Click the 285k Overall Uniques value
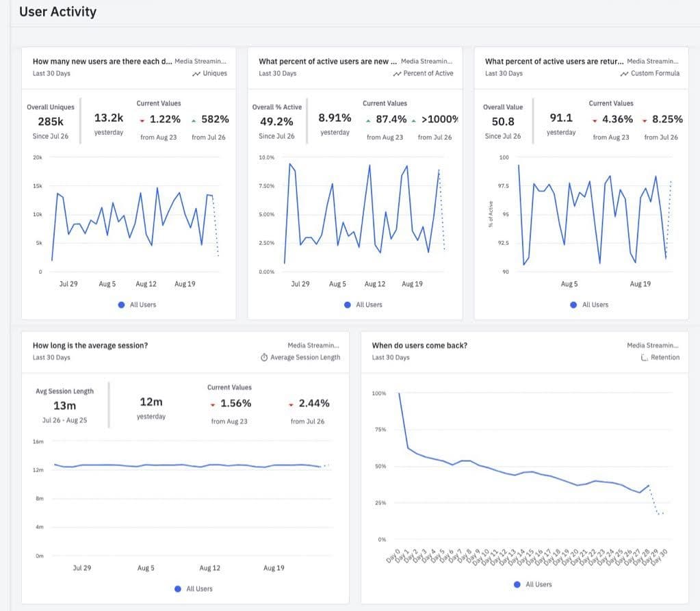 [x=50, y=120]
